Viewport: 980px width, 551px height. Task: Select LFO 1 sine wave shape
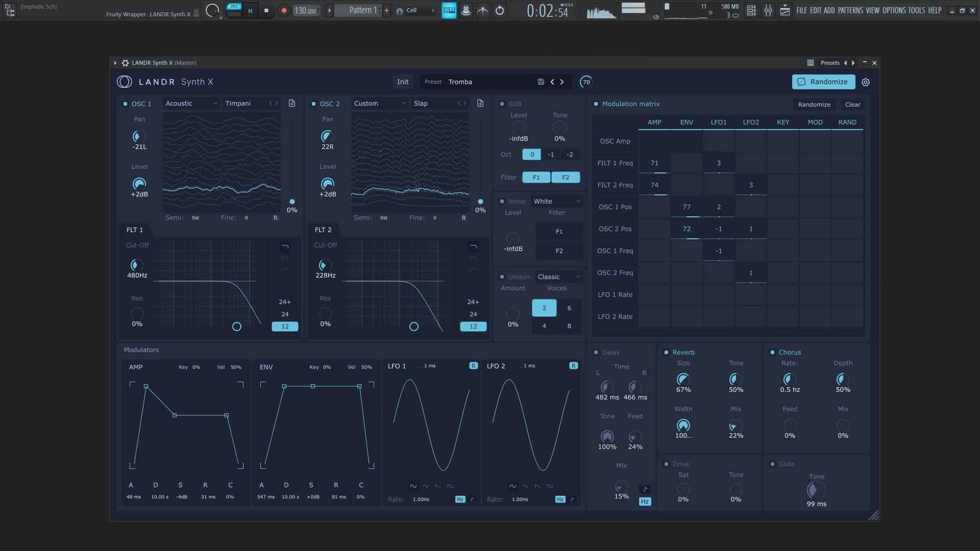coord(413,486)
